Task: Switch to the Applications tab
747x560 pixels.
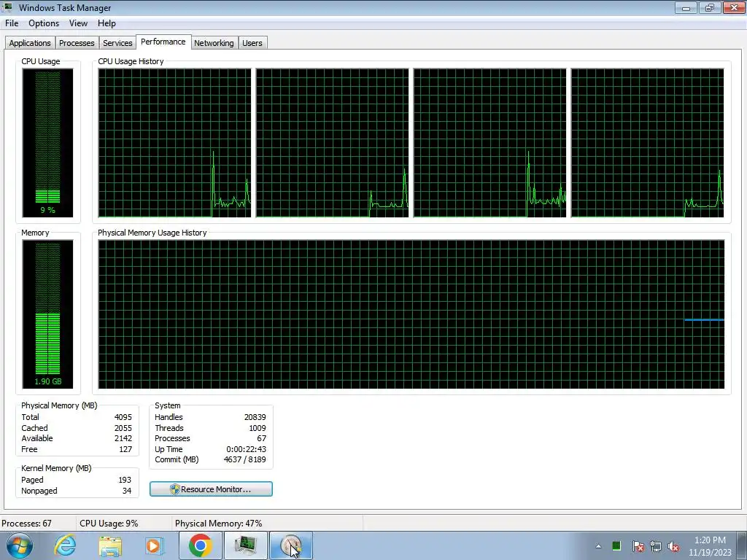Action: click(x=29, y=43)
